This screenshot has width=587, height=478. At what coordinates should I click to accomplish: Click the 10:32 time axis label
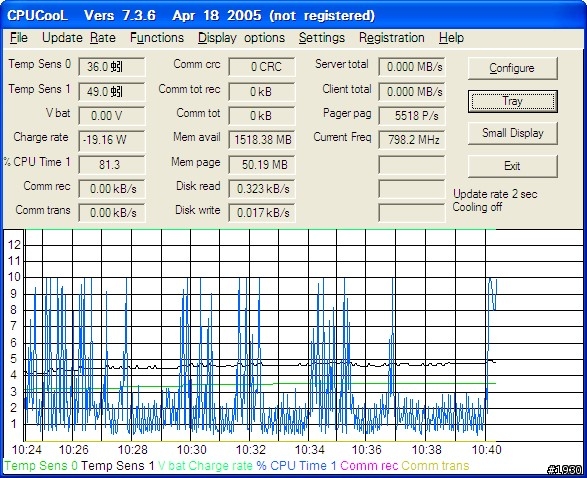coord(250,449)
